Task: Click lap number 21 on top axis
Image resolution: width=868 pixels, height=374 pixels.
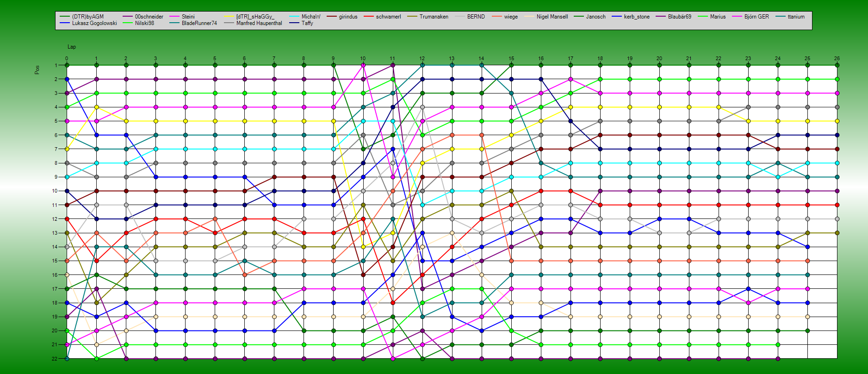Action: [689, 59]
